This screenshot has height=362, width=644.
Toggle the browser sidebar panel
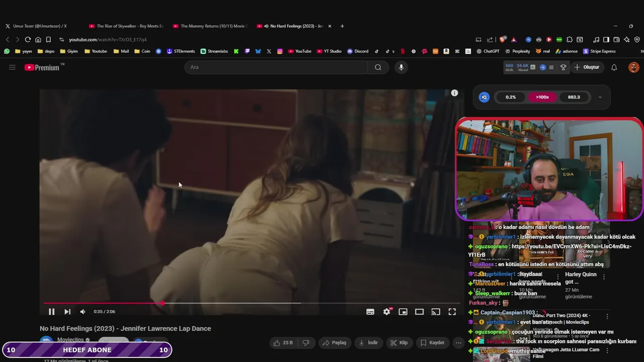tap(606, 40)
